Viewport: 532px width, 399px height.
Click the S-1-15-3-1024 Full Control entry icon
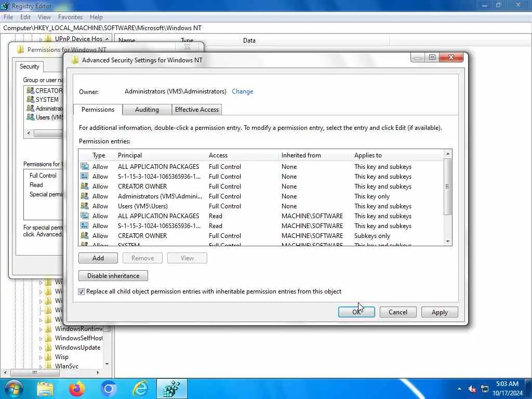pyautogui.click(x=85, y=177)
